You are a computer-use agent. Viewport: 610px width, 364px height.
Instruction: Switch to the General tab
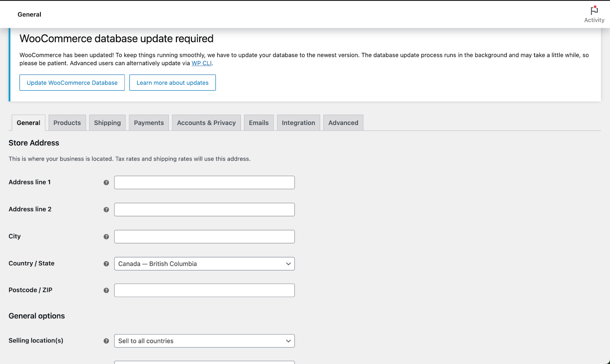(x=29, y=123)
